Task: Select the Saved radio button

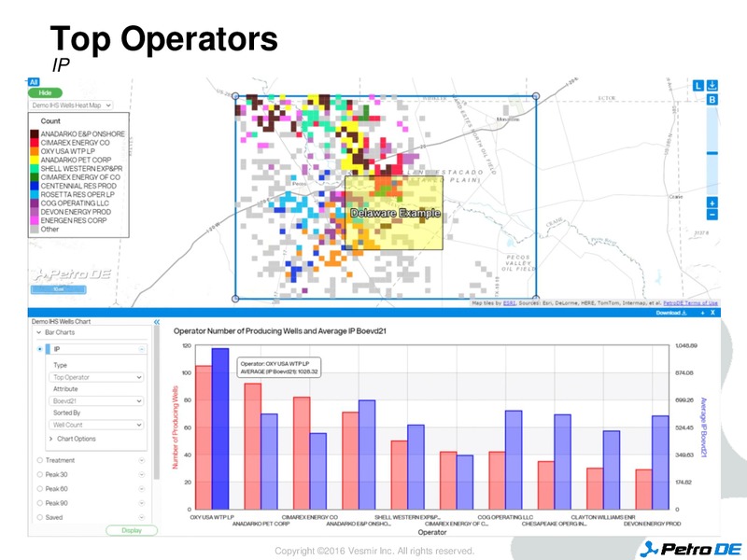Action: (39, 517)
